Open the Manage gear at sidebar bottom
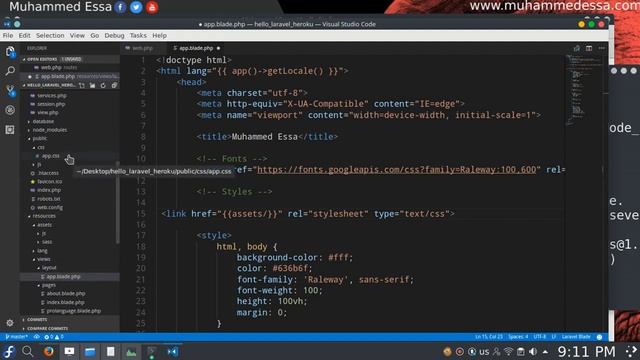This screenshot has width=640, height=360. coord(10,323)
